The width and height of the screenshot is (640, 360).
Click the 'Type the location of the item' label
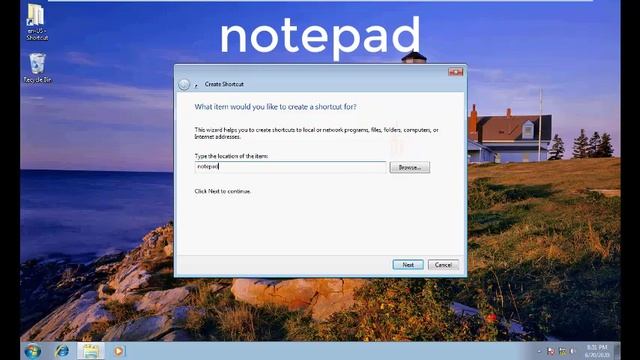(x=231, y=156)
